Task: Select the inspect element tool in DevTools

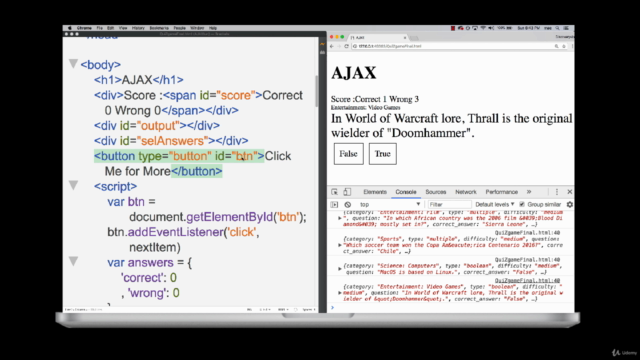Action: click(334, 192)
